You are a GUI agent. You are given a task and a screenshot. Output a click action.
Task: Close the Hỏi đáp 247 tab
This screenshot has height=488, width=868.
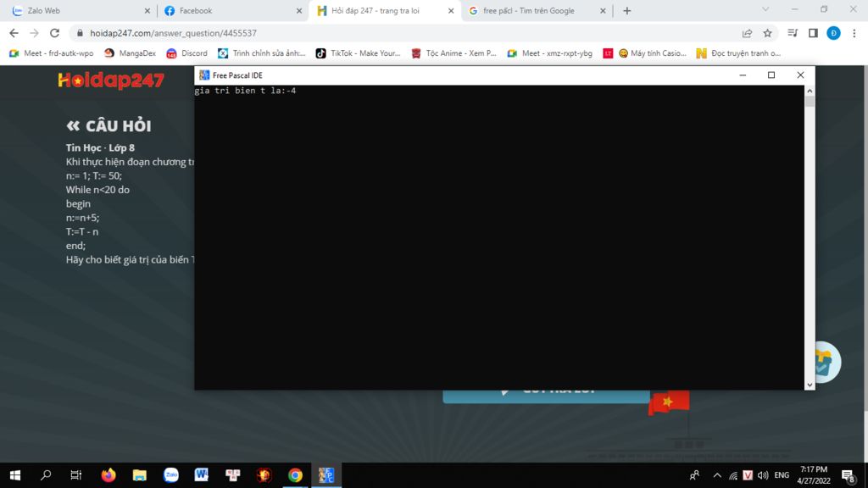451,10
